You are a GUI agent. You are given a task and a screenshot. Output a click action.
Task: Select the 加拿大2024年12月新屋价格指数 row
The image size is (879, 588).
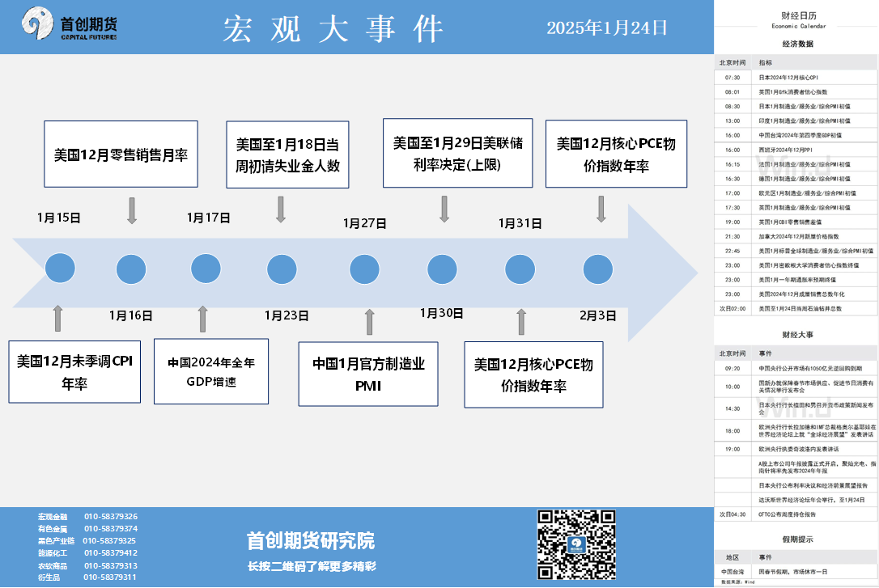pos(796,237)
